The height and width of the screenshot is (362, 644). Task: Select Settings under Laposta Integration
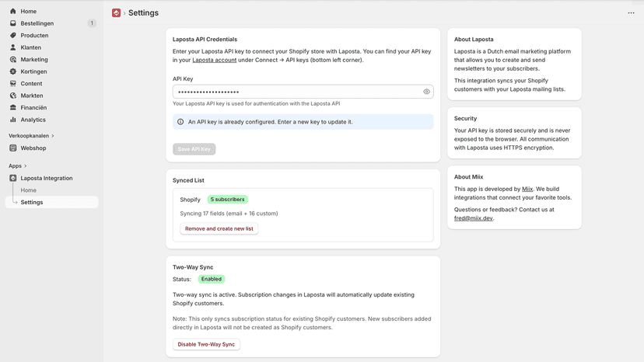coord(52,202)
